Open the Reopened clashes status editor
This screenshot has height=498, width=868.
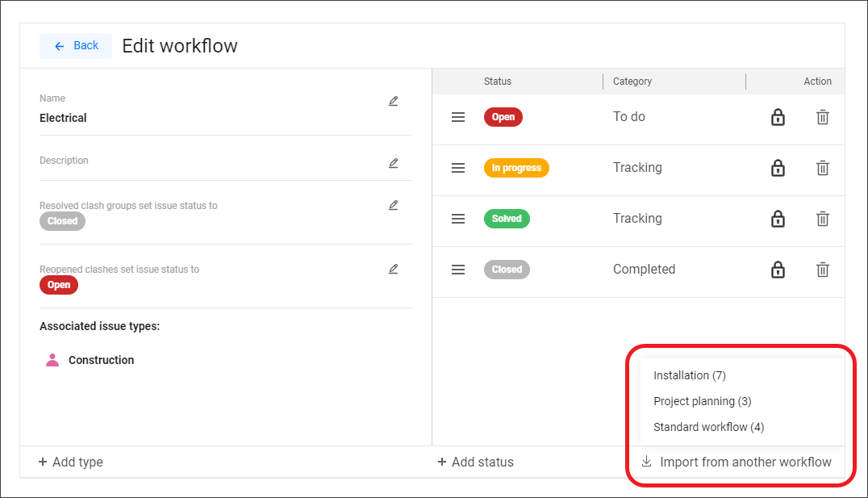point(393,270)
